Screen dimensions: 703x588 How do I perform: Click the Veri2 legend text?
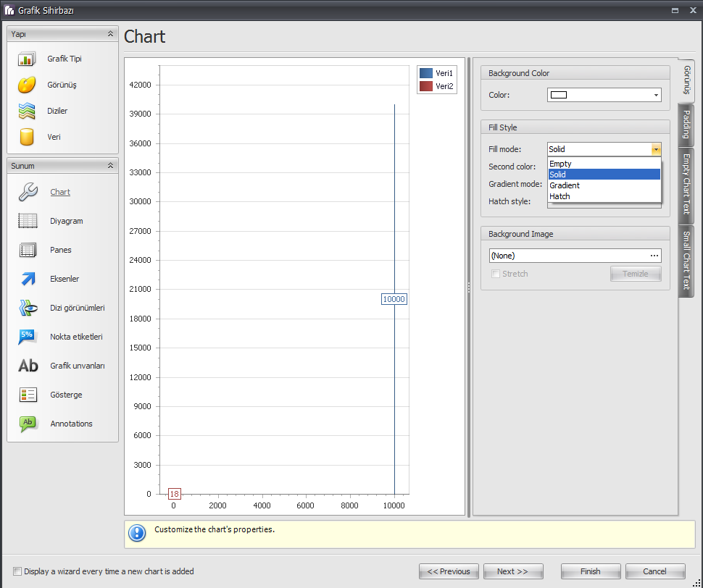(x=444, y=86)
